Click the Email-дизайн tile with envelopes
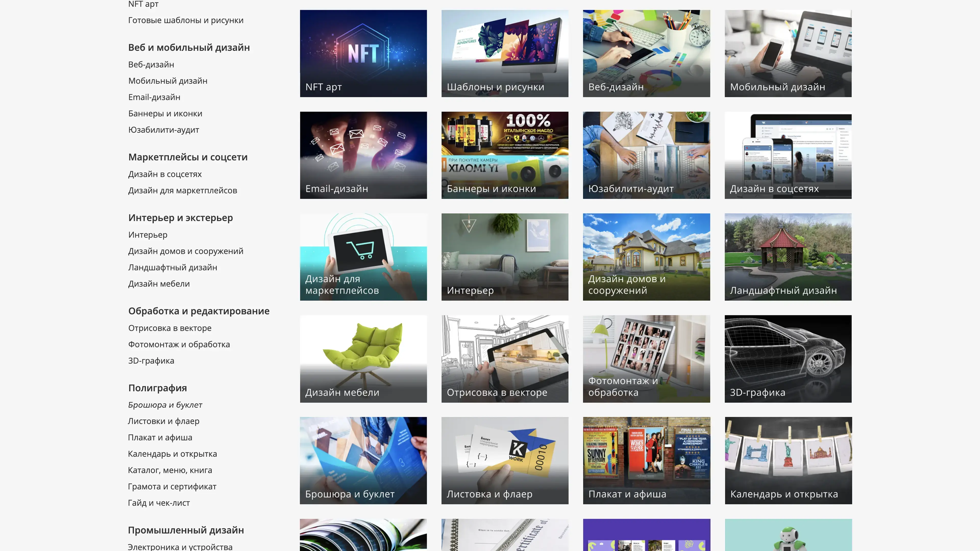The height and width of the screenshot is (551, 980). [363, 155]
